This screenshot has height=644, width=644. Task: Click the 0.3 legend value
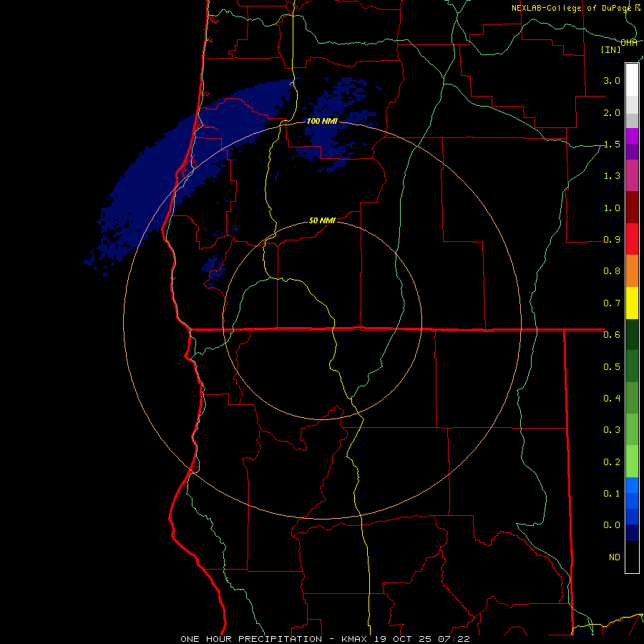[x=612, y=430]
